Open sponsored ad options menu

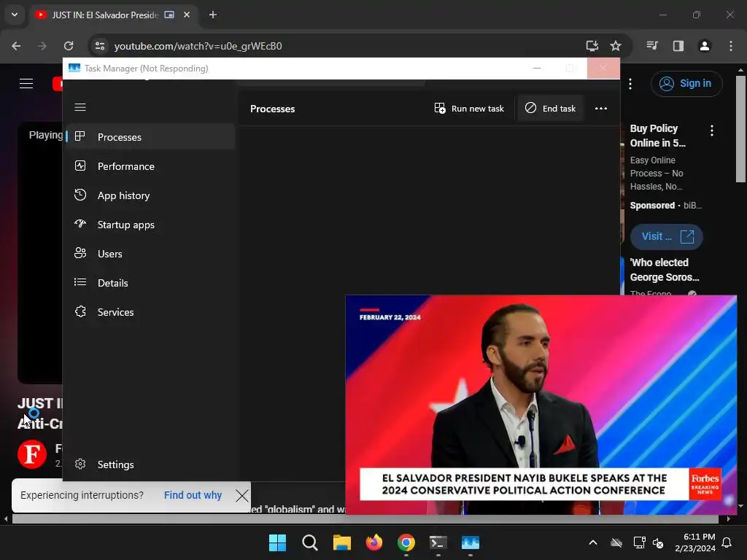(x=712, y=131)
